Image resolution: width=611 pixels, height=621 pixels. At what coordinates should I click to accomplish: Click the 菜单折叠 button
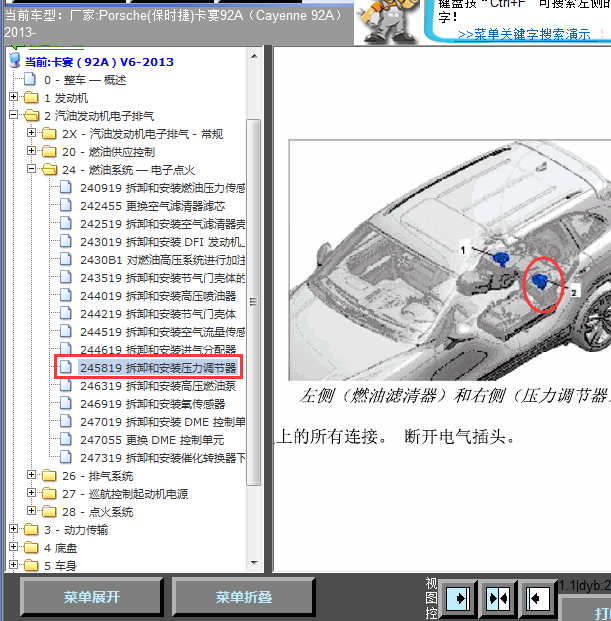pos(244,597)
